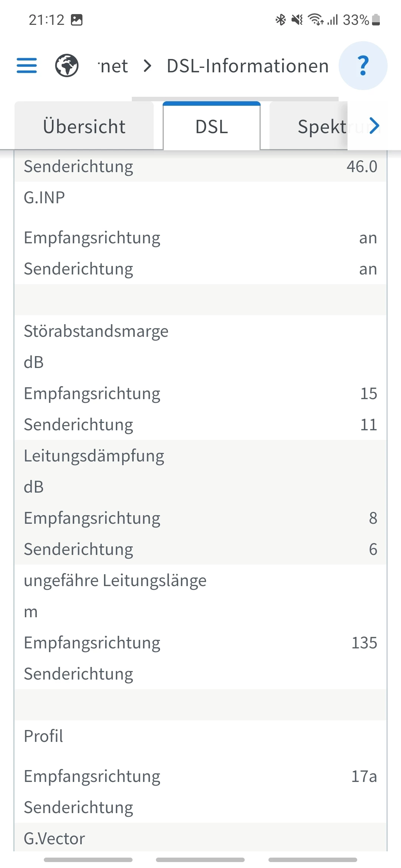
Task: Tap the Störabstandsmarge row heading
Action: click(x=96, y=331)
